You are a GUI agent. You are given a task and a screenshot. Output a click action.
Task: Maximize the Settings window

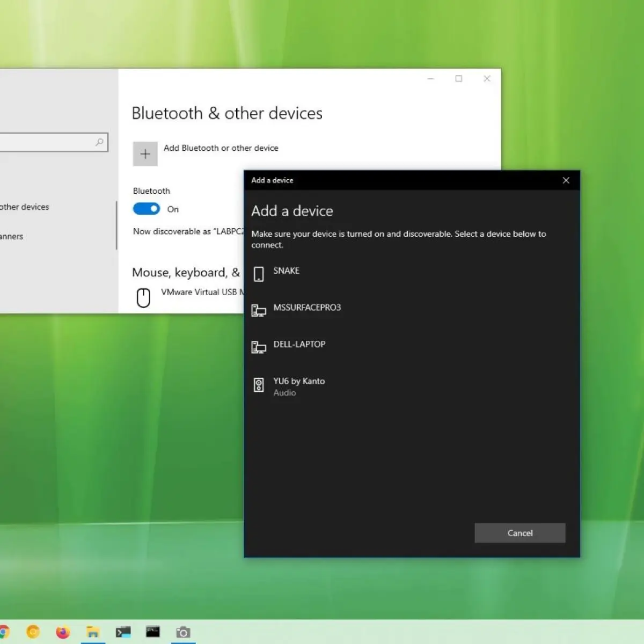(459, 79)
